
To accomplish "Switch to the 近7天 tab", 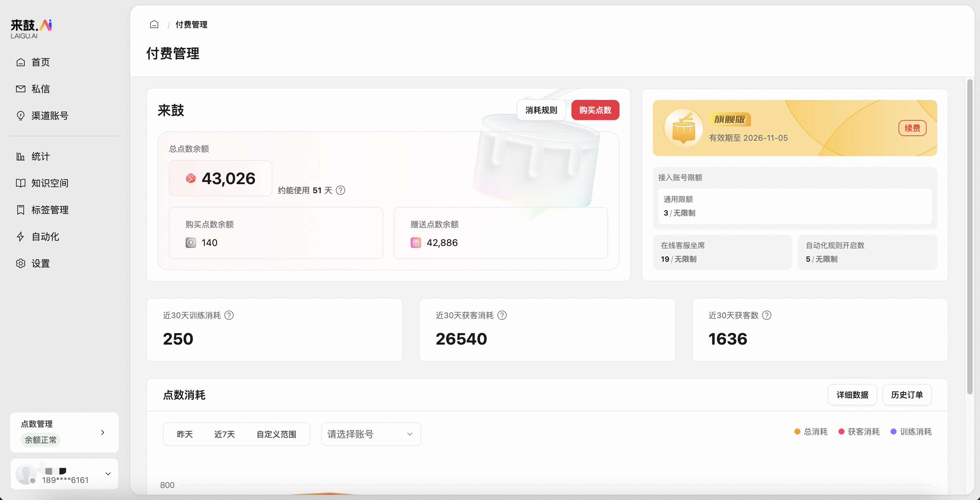I will coord(224,434).
